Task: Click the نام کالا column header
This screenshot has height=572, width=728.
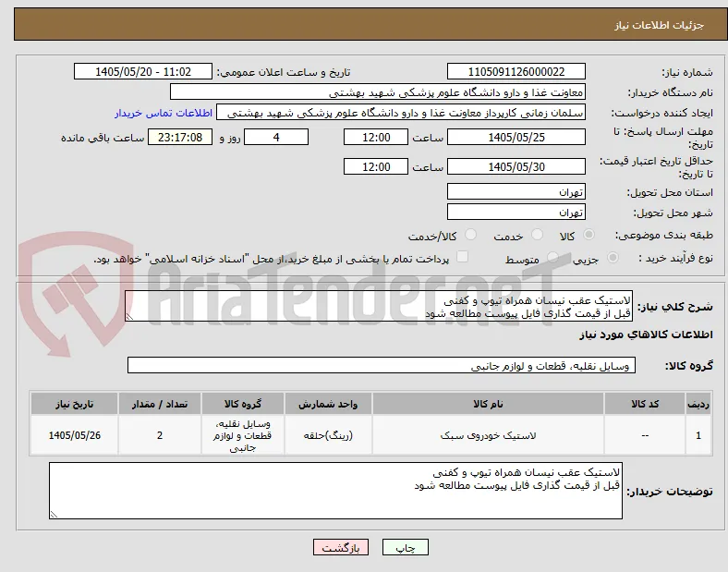Action: pyautogui.click(x=488, y=404)
